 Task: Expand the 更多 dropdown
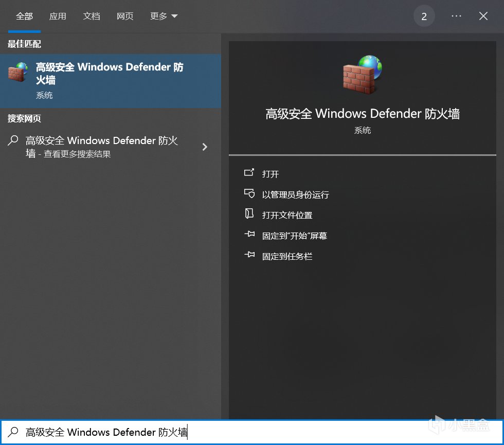coord(164,16)
